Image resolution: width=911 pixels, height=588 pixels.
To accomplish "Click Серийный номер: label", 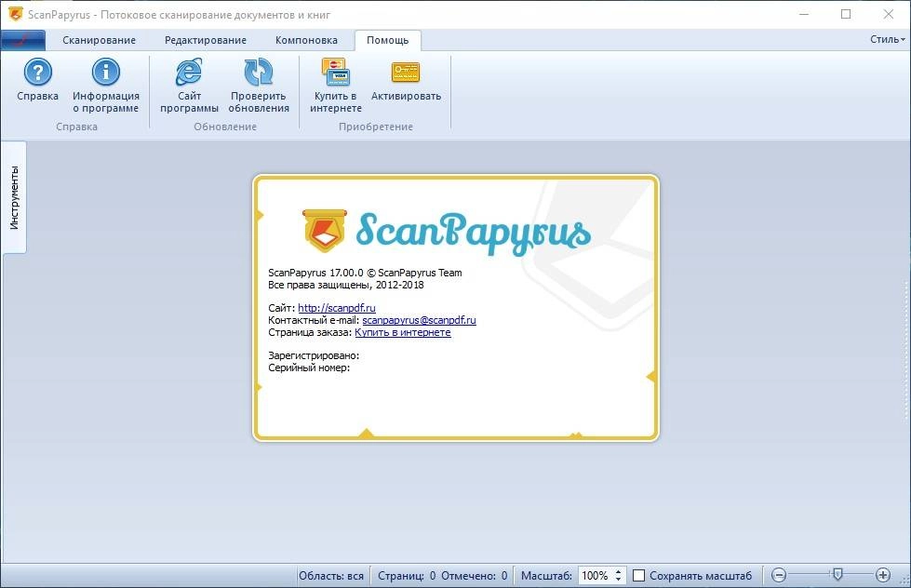I will click(309, 367).
